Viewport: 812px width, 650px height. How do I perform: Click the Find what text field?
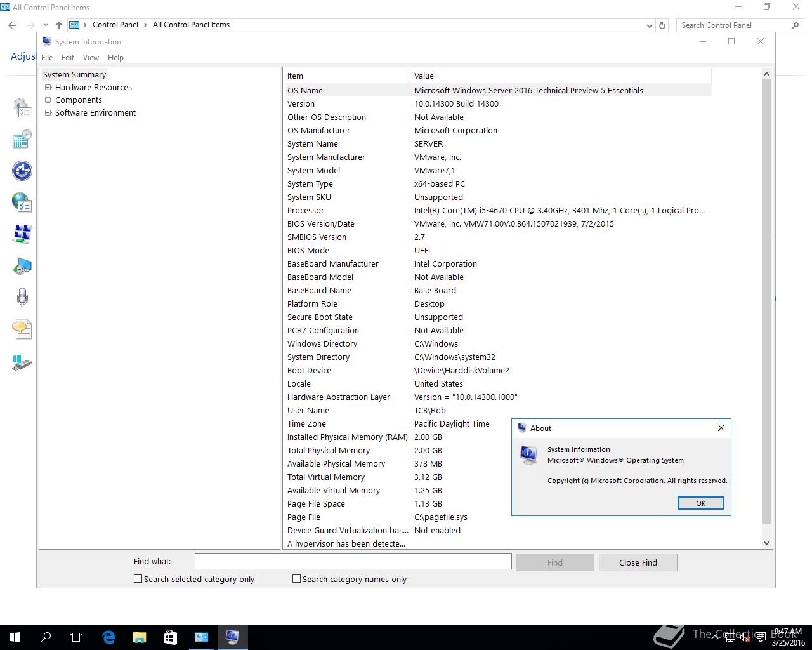(353, 561)
